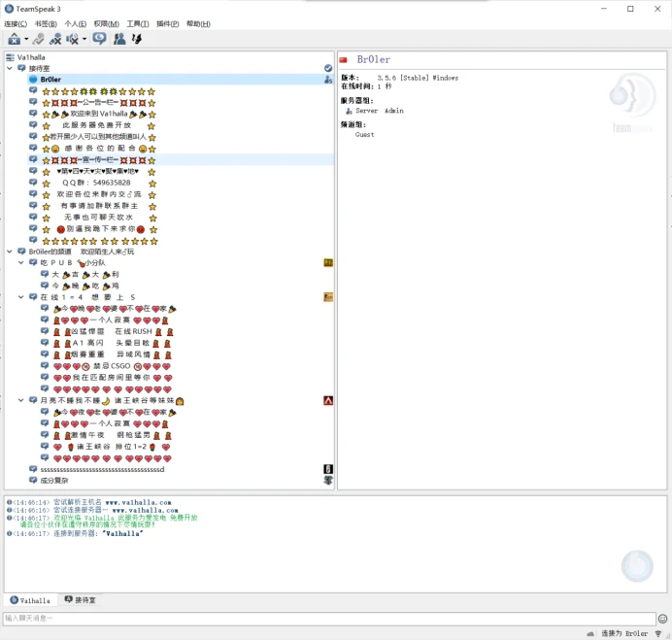Collapse the 接待室 channel tree
672x640 pixels.
coord(10,68)
